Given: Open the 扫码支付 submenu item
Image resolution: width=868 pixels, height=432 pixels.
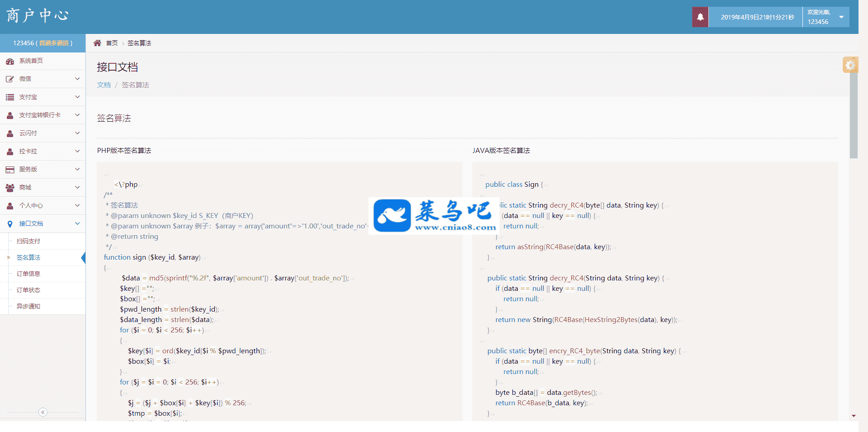Looking at the screenshot, I should 28,241.
